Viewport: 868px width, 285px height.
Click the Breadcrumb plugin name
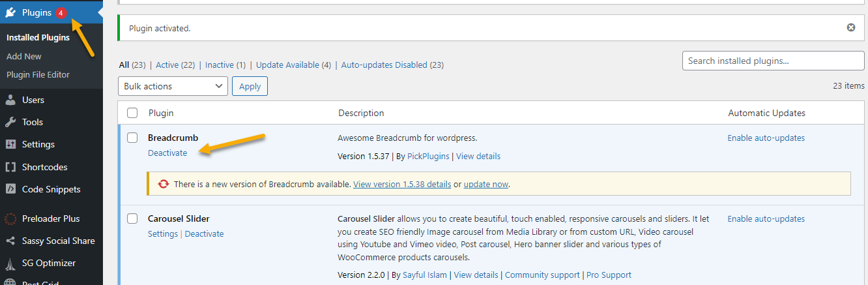[x=173, y=138]
